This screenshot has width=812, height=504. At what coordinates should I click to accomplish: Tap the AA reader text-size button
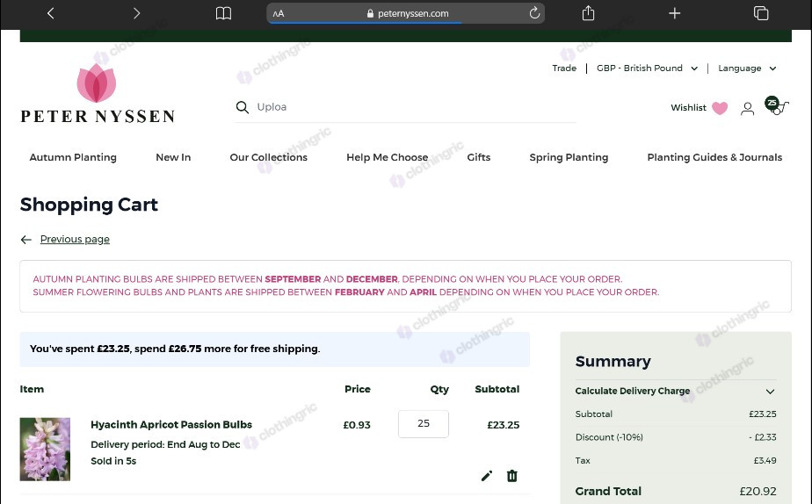279,14
